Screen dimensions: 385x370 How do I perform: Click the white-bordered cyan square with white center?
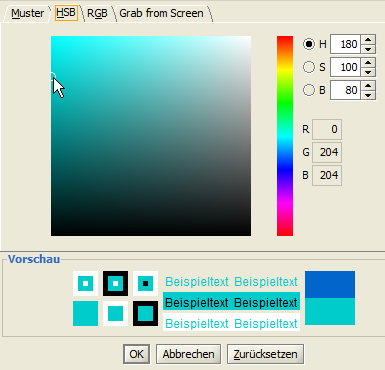85,284
